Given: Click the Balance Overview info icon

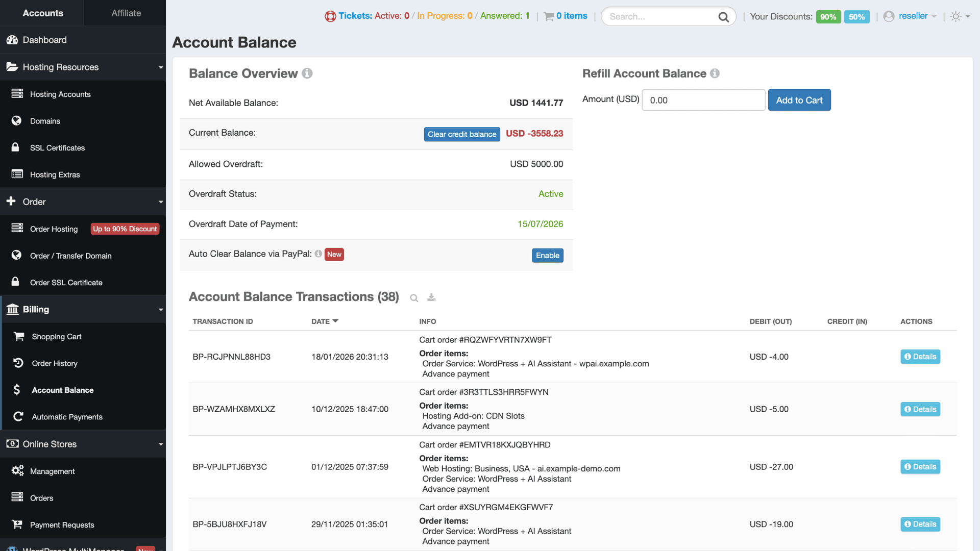Looking at the screenshot, I should pyautogui.click(x=307, y=73).
